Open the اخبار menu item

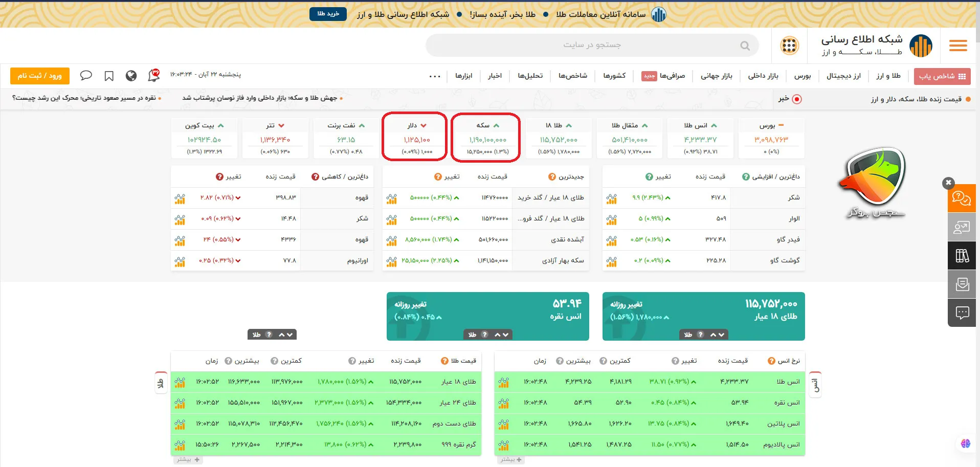click(494, 76)
